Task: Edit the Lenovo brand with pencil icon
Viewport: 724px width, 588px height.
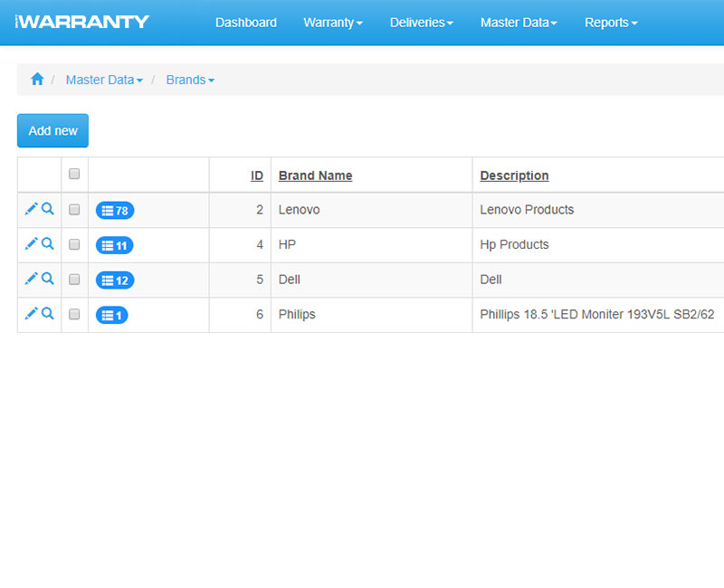Action: [x=31, y=209]
